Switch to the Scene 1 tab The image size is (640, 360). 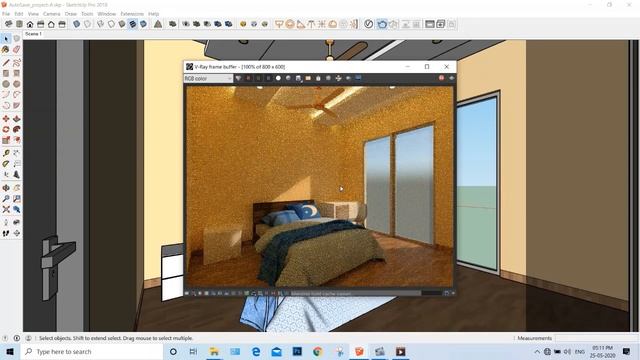pos(33,34)
